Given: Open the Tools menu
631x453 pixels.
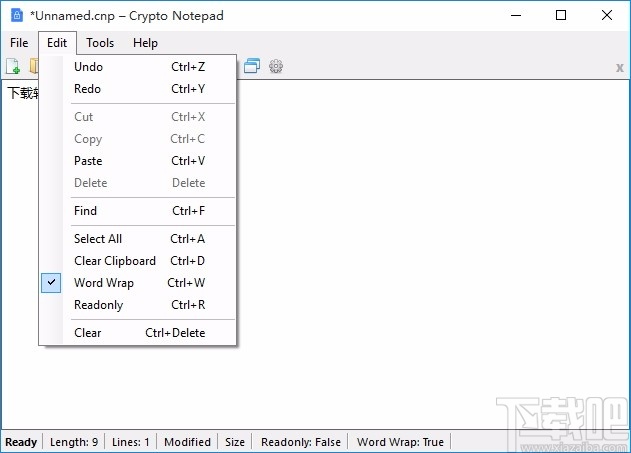Looking at the screenshot, I should 100,43.
